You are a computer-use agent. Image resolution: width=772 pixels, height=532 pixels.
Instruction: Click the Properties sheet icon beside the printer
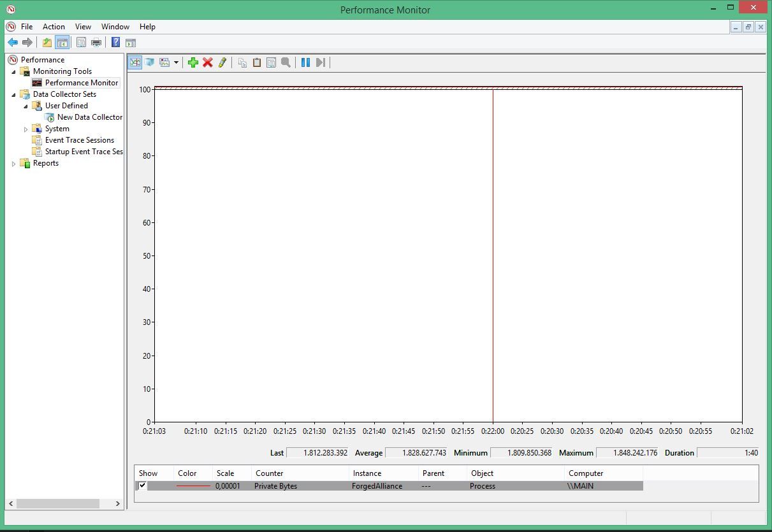(x=81, y=43)
